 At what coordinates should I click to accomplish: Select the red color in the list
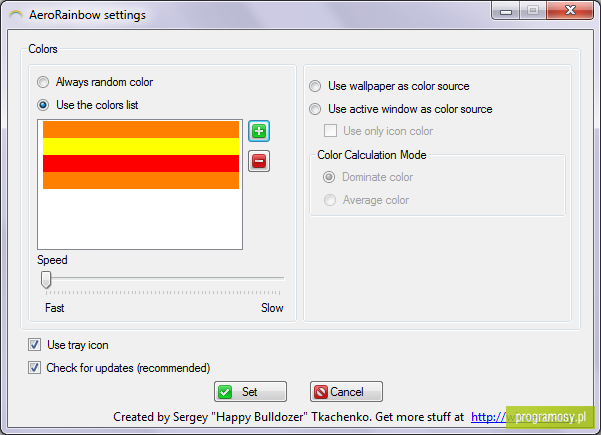point(141,163)
